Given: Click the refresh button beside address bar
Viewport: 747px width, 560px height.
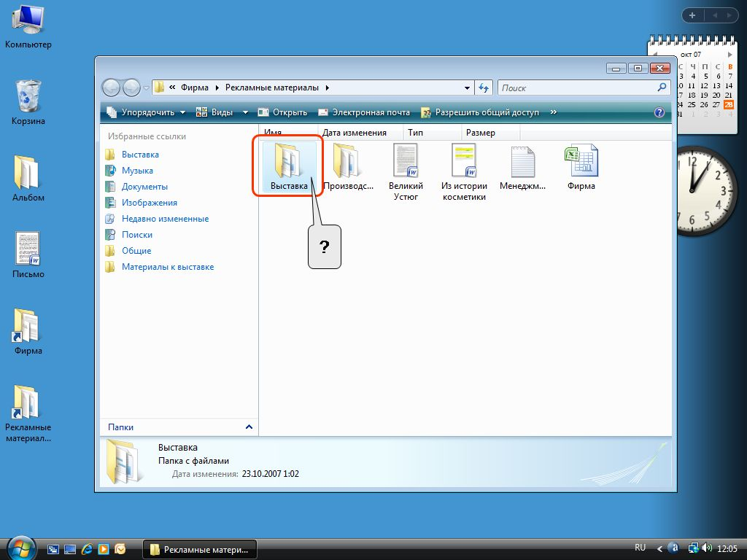Looking at the screenshot, I should pyautogui.click(x=484, y=87).
